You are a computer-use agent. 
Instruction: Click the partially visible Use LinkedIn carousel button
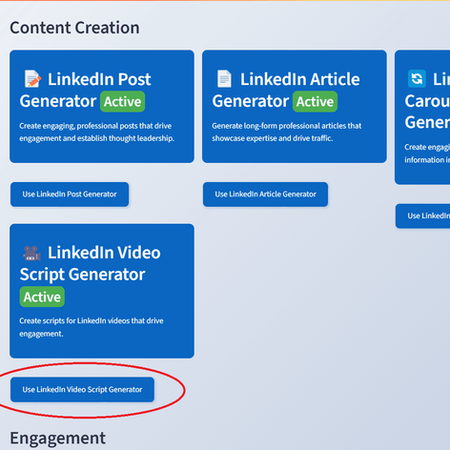[x=423, y=216]
